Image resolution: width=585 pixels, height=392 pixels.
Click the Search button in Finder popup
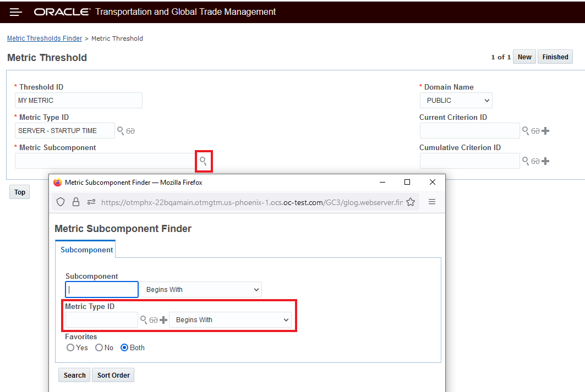(74, 376)
